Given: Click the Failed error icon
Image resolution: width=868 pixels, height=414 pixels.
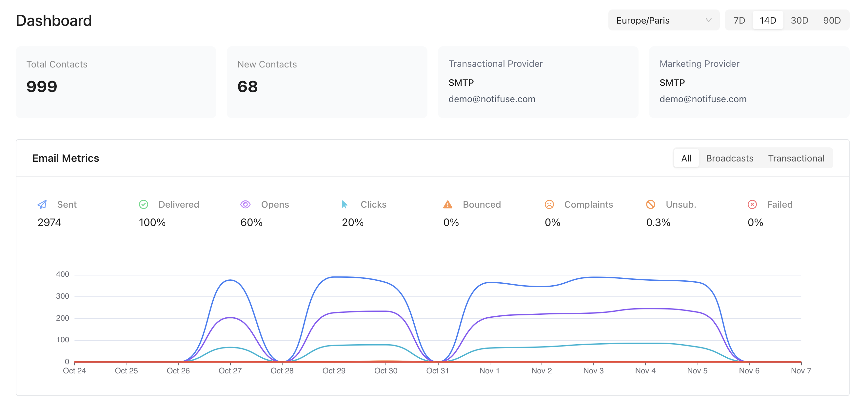Looking at the screenshot, I should point(752,204).
